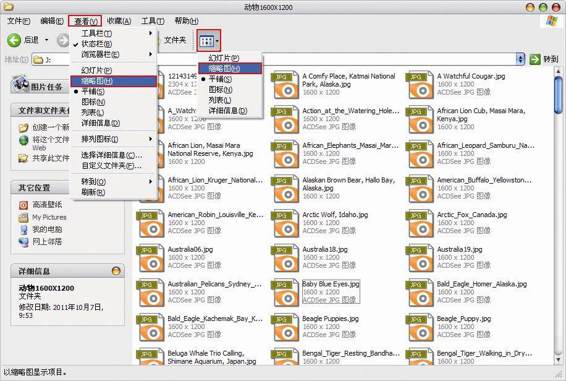Expand 浏览器栏 submenu in View menu
The width and height of the screenshot is (566, 381).
[x=151, y=54]
